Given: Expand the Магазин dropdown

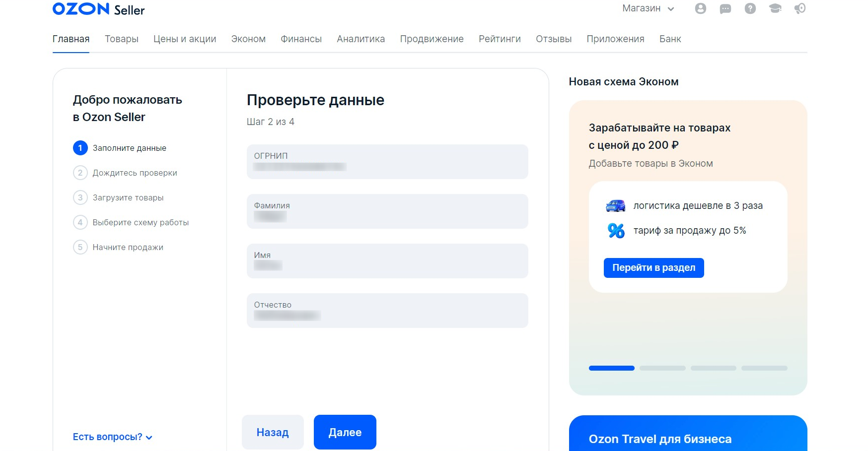Looking at the screenshot, I should pos(648,8).
